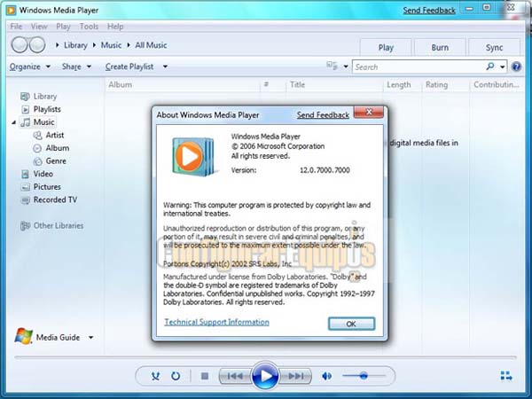
Task: Click the Windows Media Player logo in About dialog
Action: (193, 157)
